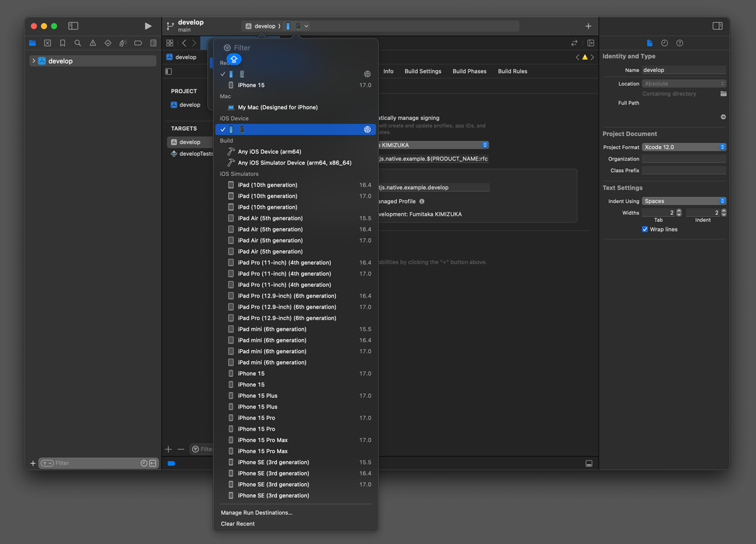Show the File inspector
Image resolution: width=756 pixels, height=544 pixels.
tap(650, 43)
